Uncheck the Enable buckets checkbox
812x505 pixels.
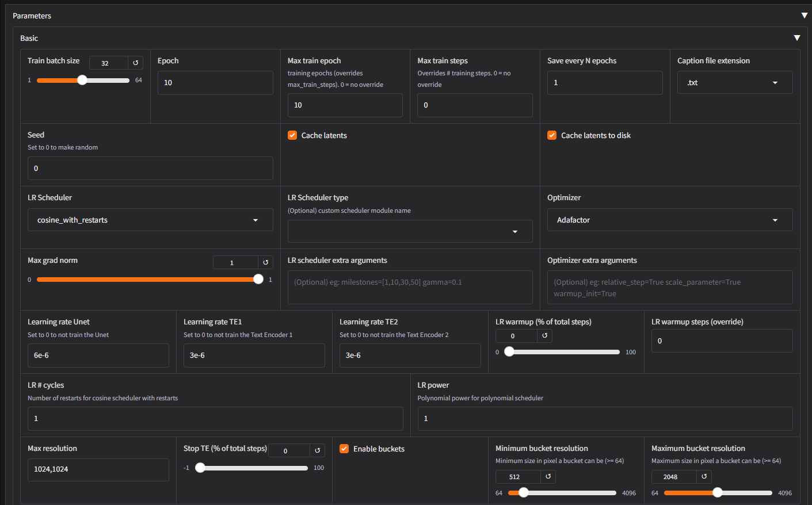coord(344,449)
